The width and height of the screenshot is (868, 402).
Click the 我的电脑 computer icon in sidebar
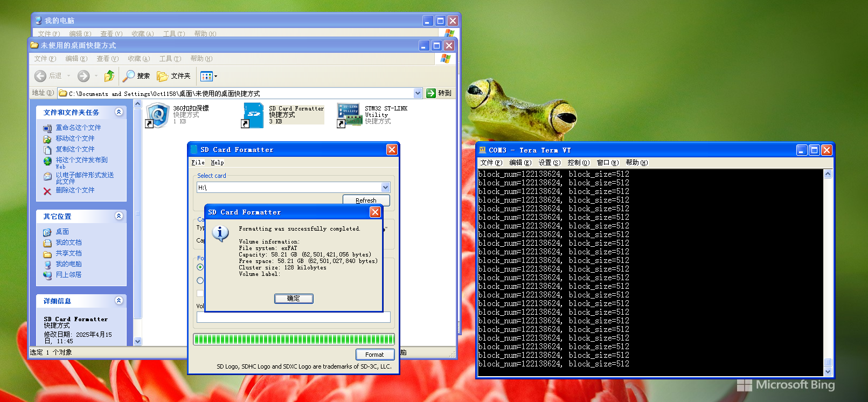(x=47, y=265)
